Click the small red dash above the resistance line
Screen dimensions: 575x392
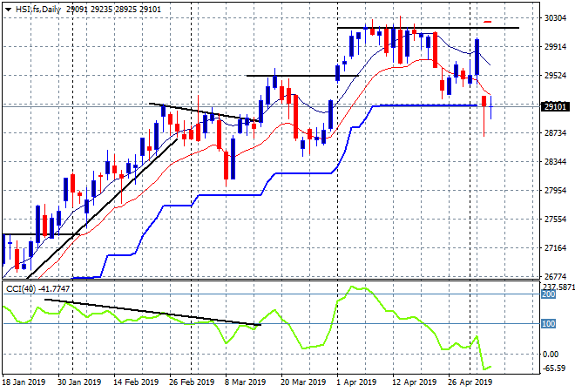487,22
